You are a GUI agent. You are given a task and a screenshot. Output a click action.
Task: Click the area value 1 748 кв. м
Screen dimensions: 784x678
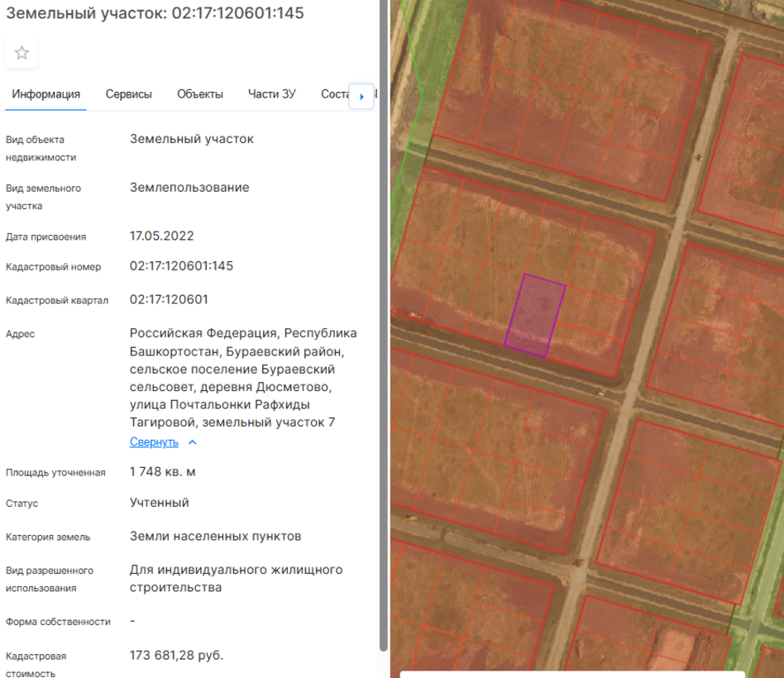[162, 472]
